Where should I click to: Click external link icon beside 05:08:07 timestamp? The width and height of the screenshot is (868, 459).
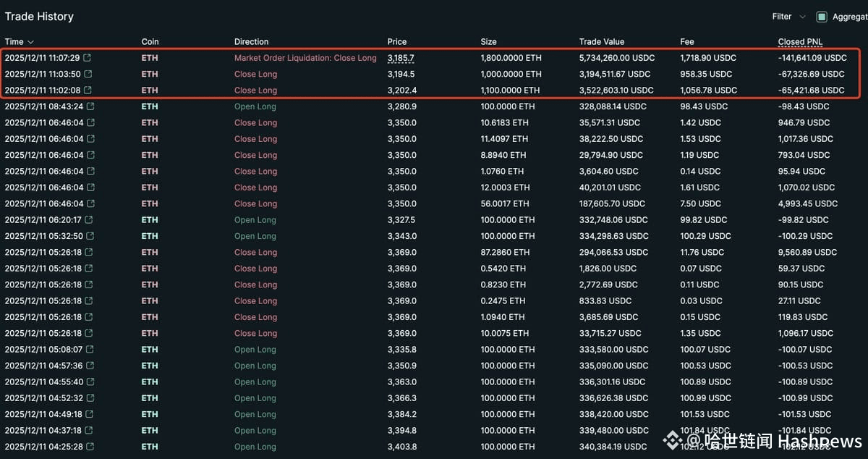[88, 350]
